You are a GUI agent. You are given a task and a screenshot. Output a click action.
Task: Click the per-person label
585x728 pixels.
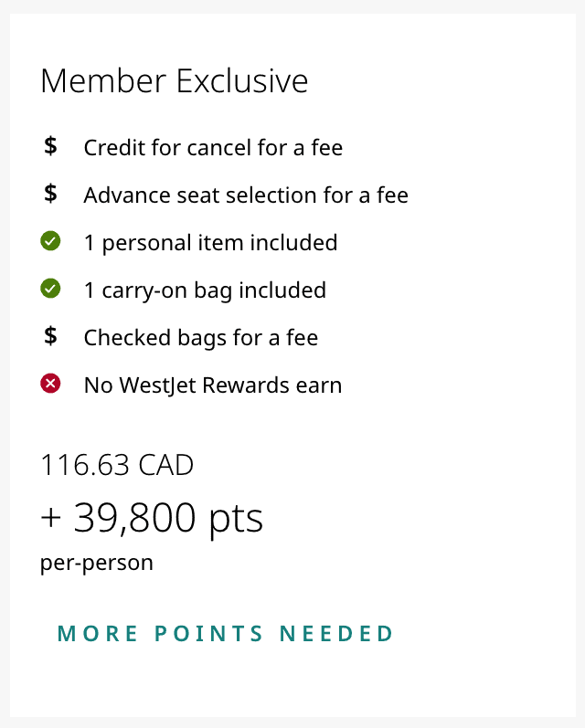pyautogui.click(x=97, y=562)
